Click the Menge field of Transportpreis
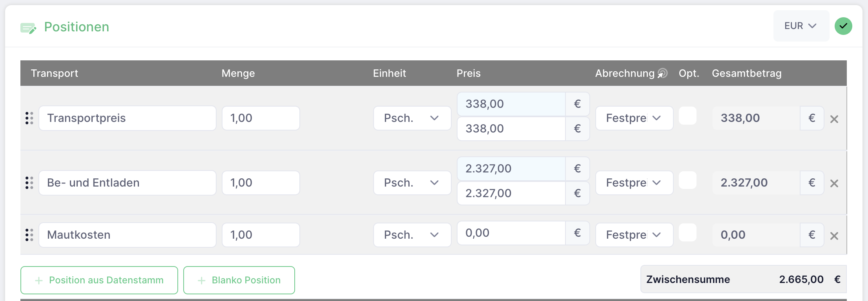Image resolution: width=868 pixels, height=301 pixels. click(x=261, y=118)
